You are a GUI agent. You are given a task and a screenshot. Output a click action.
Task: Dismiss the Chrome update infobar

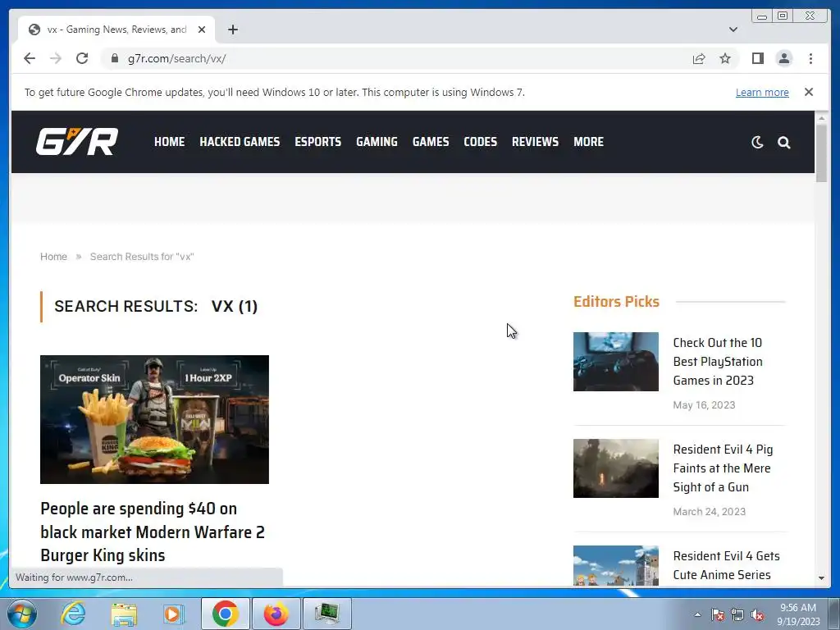[x=808, y=92]
